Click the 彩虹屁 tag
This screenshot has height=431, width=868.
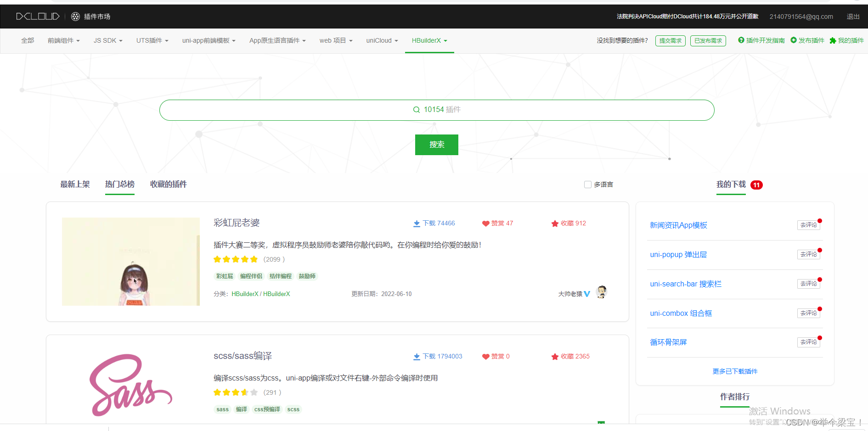click(225, 276)
